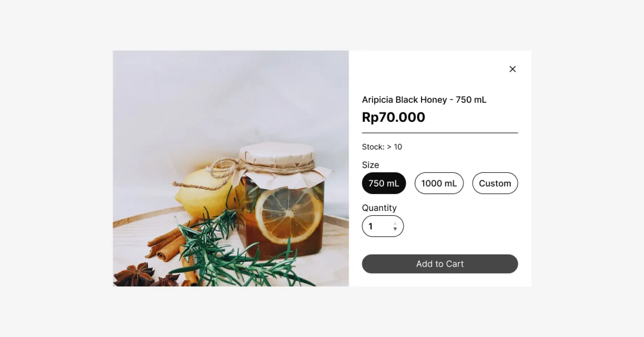Click the lemon slice inside the jar photo
Image resolution: width=644 pixels, height=337 pixels.
[289, 215]
